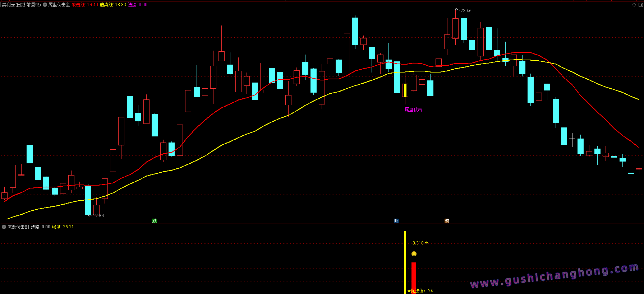Open the 尾盘伏击副 indicator dropdown arrow
Screen dimensions: 644x294
tap(4, 227)
